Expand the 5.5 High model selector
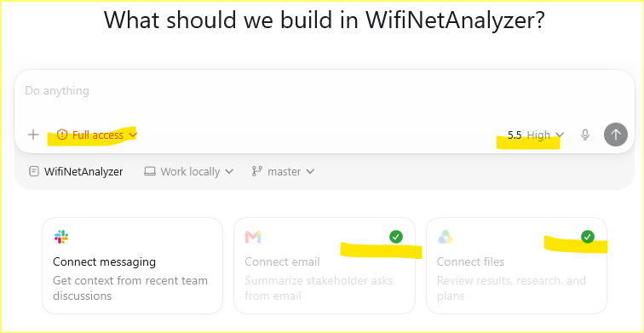Image resolution: width=644 pixels, height=333 pixels. [x=536, y=135]
